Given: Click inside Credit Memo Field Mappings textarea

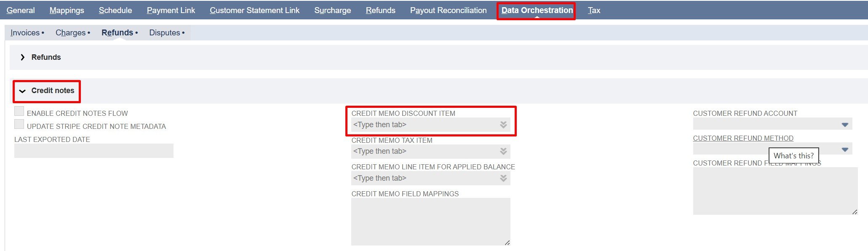Looking at the screenshot, I should (x=430, y=221).
